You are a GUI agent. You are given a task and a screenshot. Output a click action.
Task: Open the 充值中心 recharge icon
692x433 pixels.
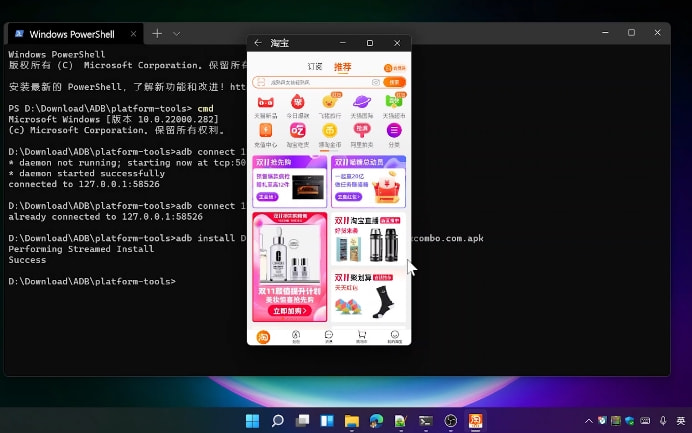(x=265, y=131)
